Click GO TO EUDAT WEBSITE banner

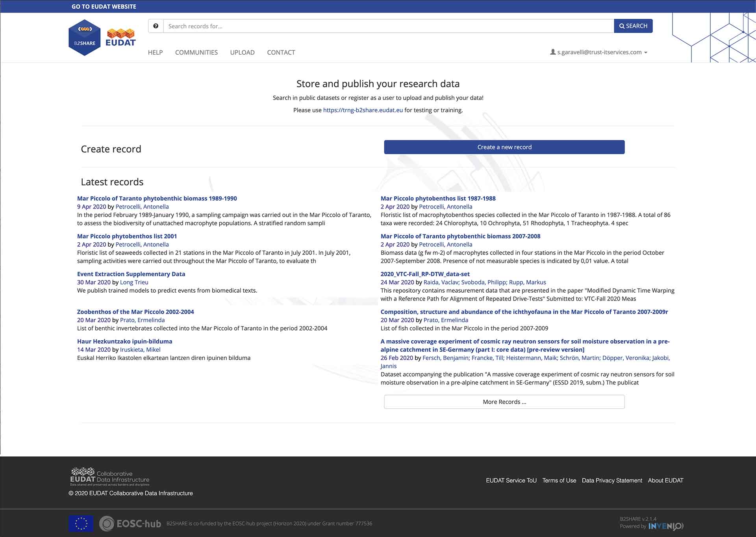point(104,6)
